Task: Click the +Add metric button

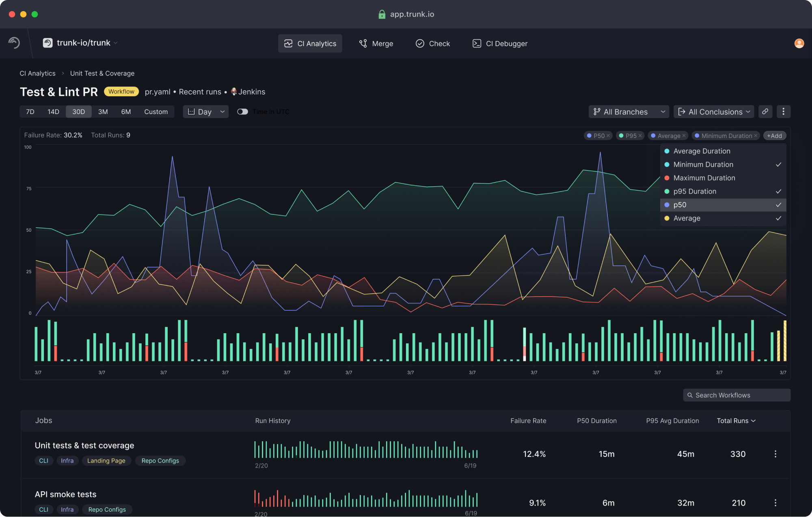Action: (x=775, y=136)
